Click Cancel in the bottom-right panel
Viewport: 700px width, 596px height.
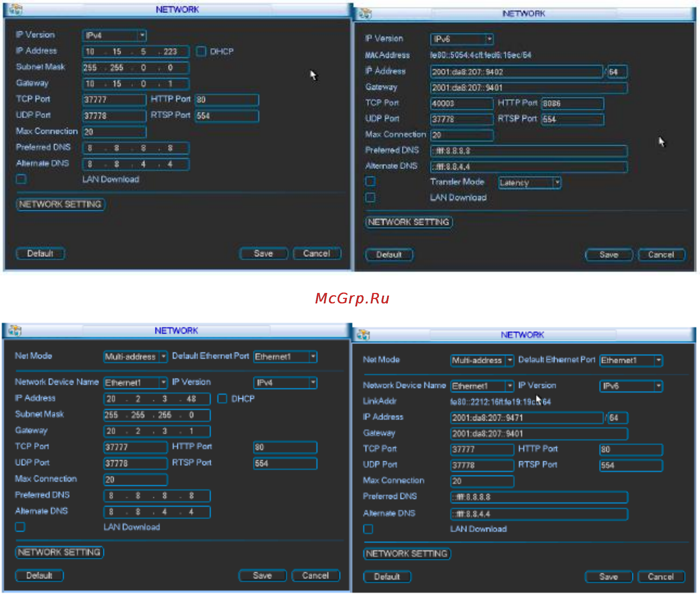point(661,576)
